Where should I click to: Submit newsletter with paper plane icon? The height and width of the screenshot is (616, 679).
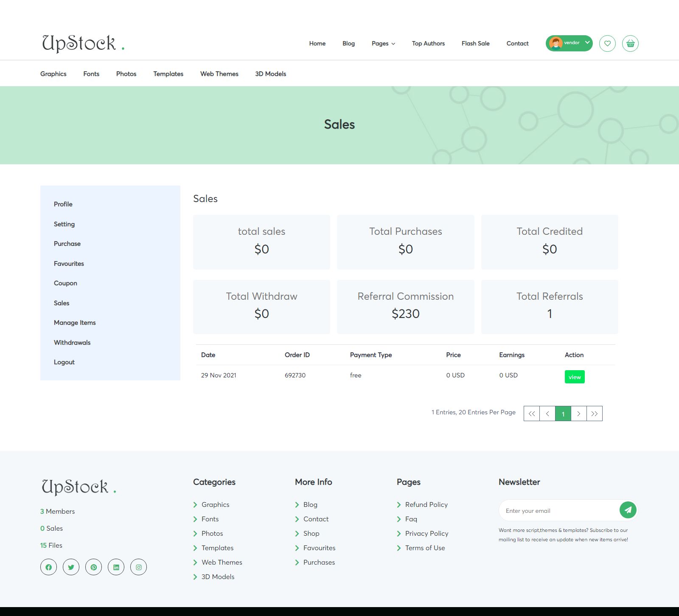[628, 510]
